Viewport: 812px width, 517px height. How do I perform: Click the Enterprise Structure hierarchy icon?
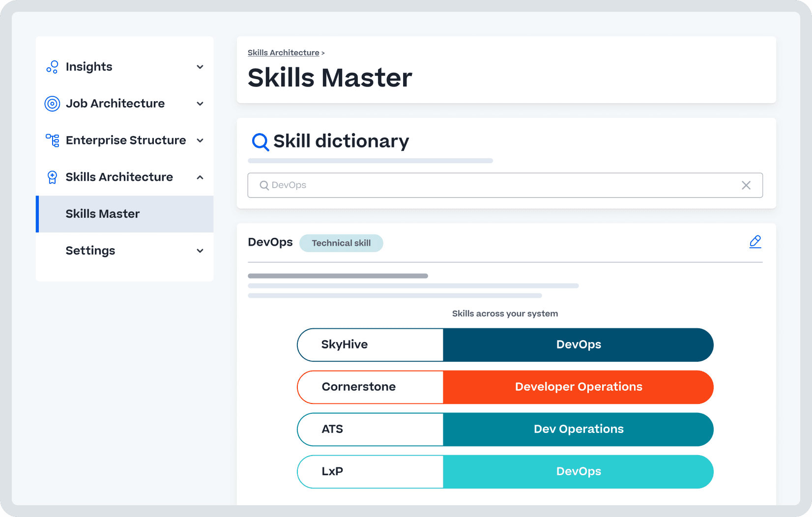click(x=52, y=140)
